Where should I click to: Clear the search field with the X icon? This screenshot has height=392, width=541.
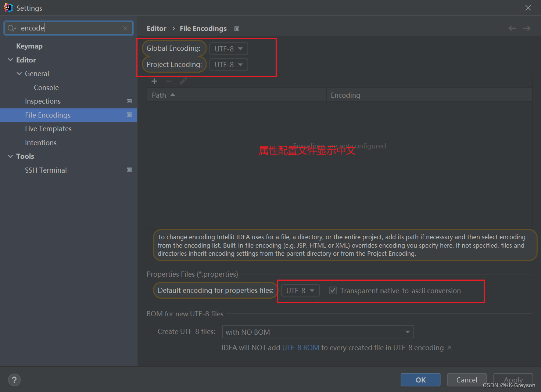(125, 28)
